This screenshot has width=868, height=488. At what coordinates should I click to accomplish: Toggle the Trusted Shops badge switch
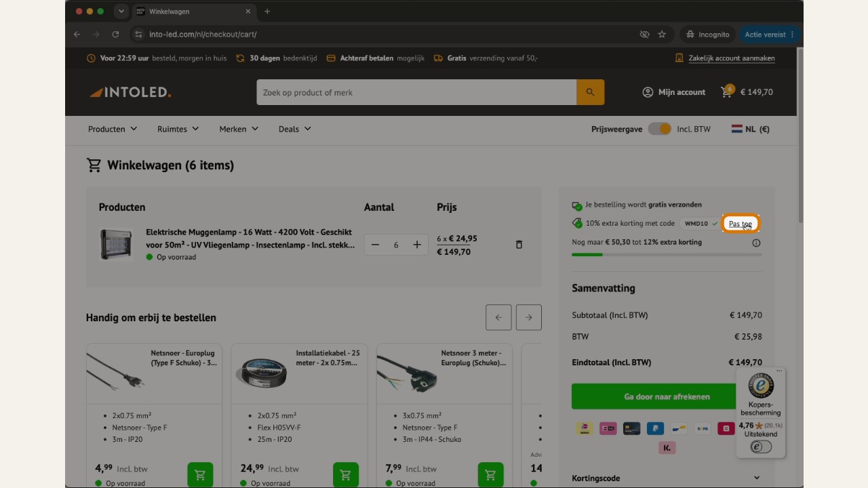pyautogui.click(x=761, y=447)
